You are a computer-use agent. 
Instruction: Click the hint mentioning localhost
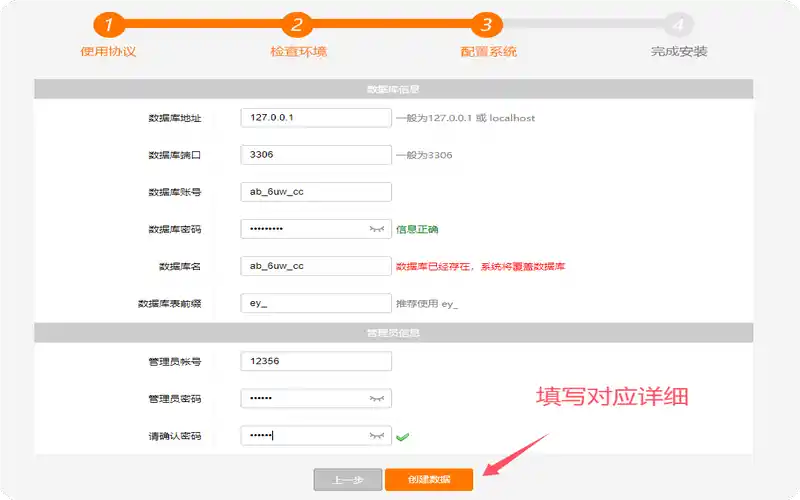pos(465,118)
